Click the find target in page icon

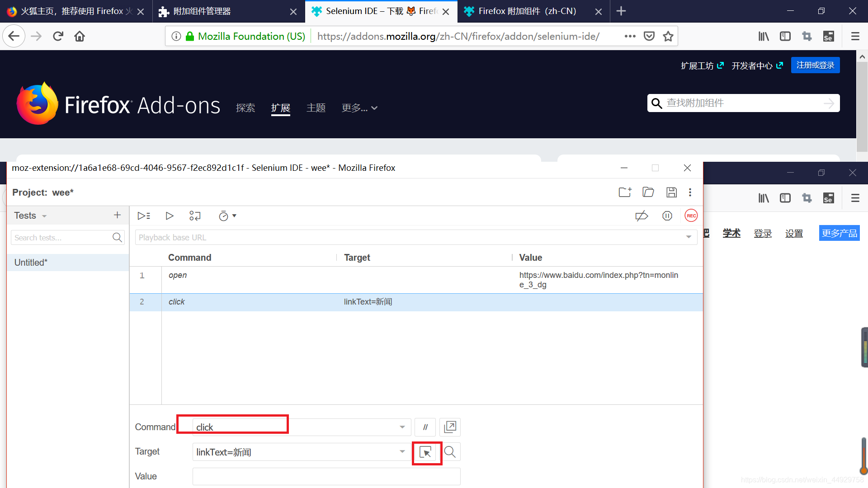[x=450, y=452]
